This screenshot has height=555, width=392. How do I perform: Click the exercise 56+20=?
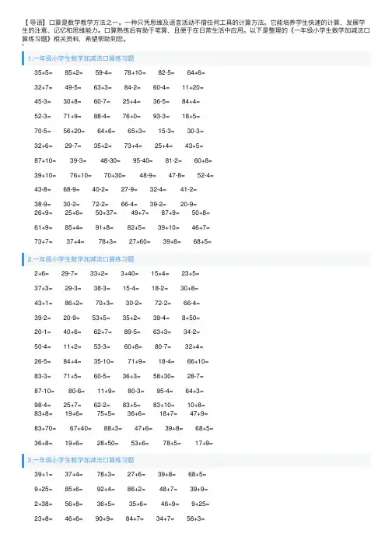tap(74, 131)
